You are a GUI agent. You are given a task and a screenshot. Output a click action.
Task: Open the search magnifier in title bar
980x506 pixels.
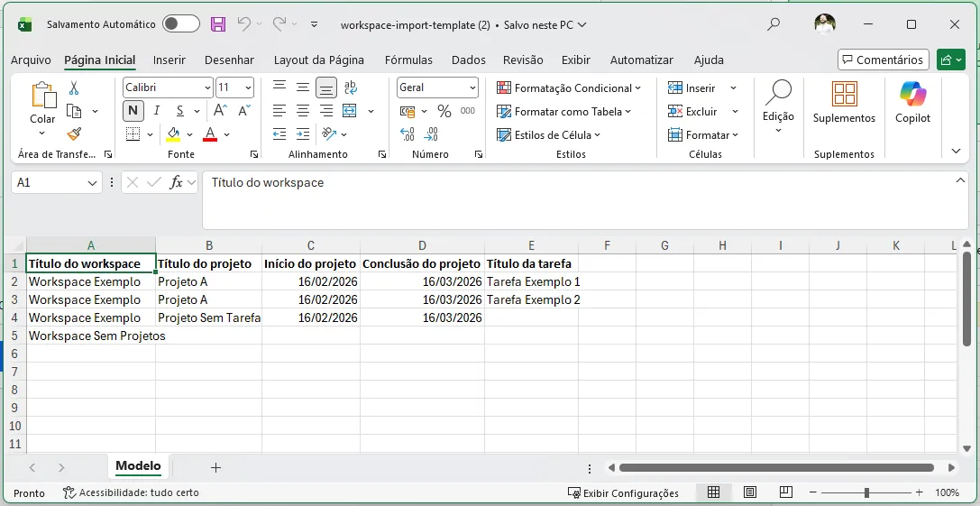(x=774, y=24)
